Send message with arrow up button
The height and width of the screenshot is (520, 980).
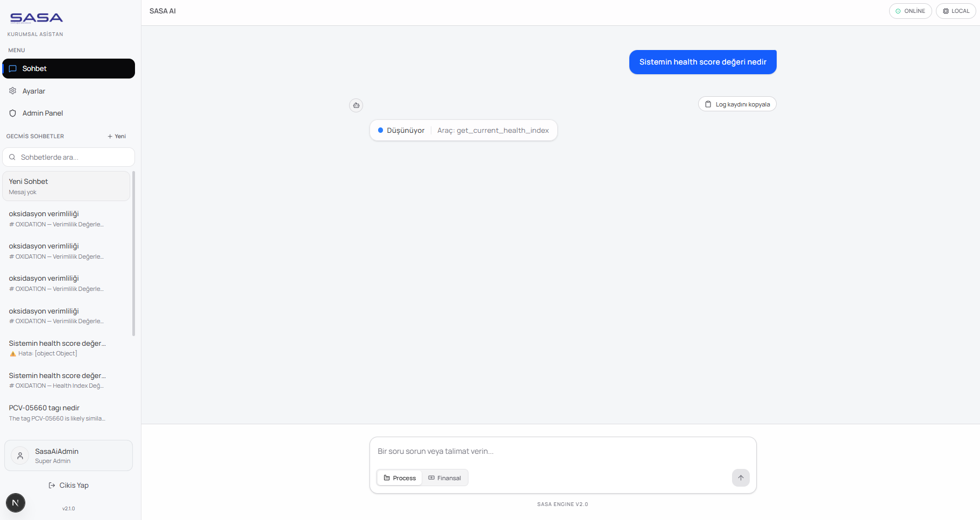[741, 478]
